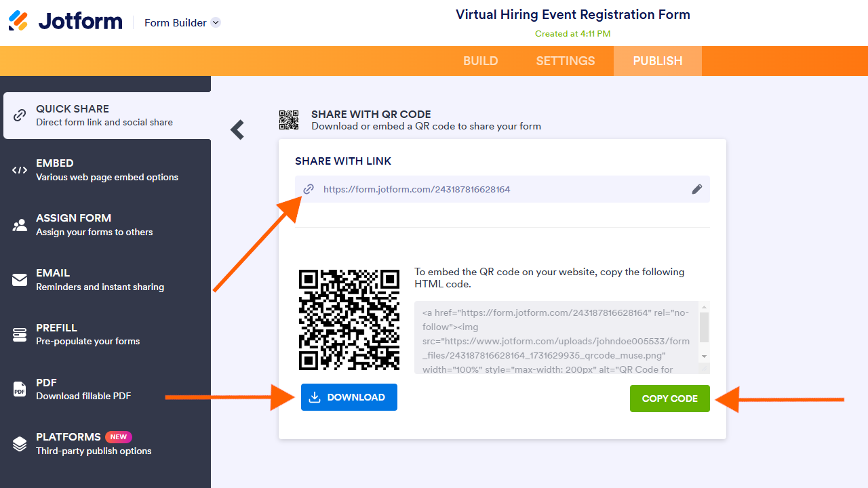Screen dimensions: 868x488
Task: Click the form URL field
Action: pos(502,189)
